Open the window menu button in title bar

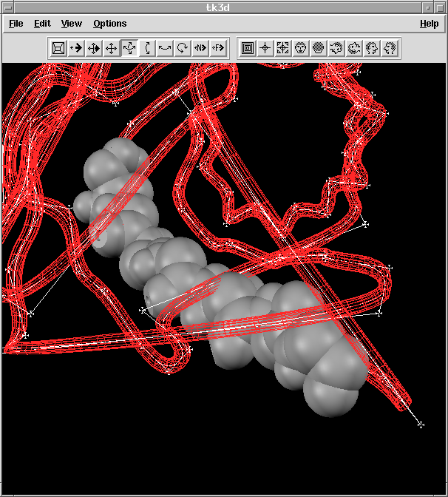tap(8, 7)
